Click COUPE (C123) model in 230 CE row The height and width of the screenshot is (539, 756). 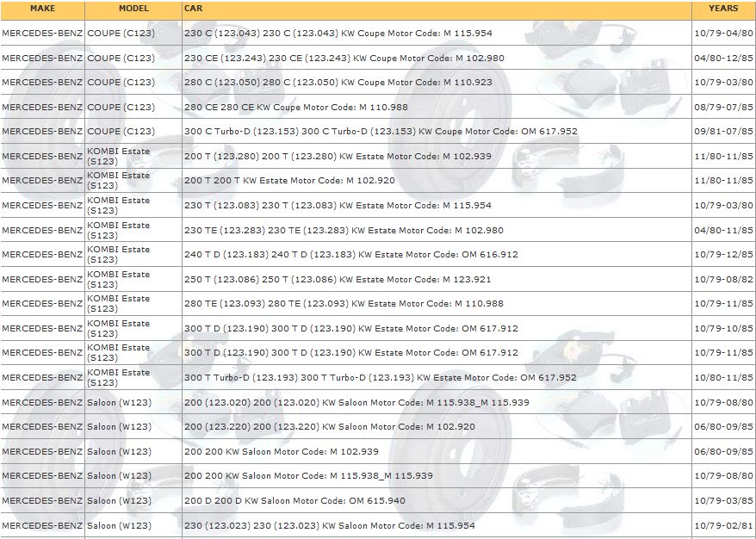[121, 59]
